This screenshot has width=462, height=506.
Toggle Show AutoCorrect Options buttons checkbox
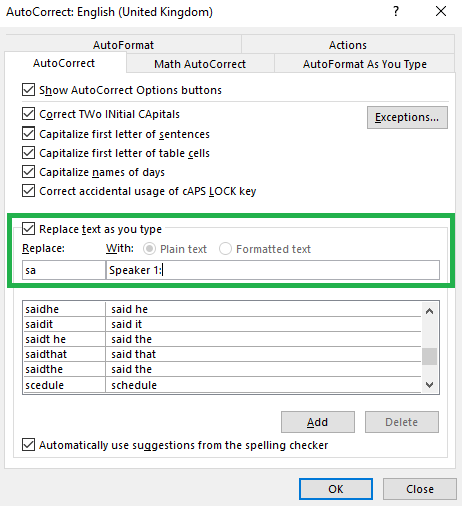(28, 90)
